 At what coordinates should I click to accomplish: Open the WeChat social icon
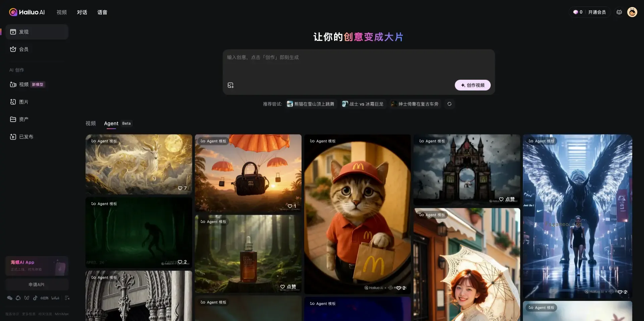pos(10,298)
